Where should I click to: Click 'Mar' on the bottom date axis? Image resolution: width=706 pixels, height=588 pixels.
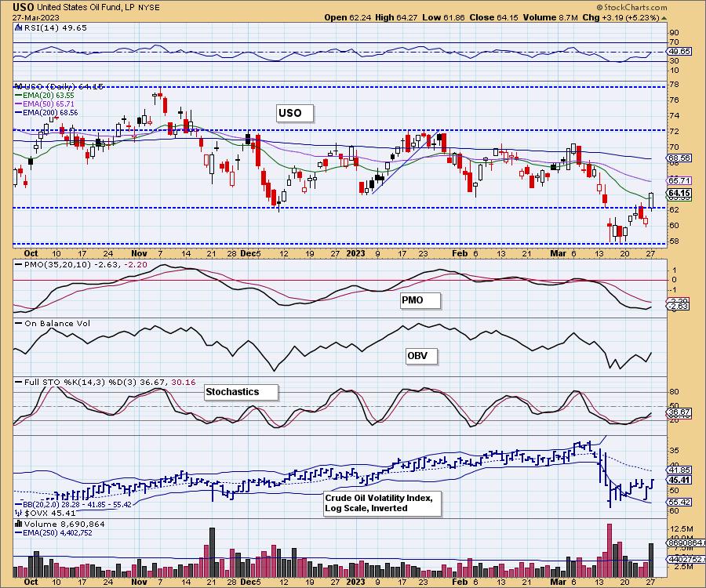tap(559, 583)
